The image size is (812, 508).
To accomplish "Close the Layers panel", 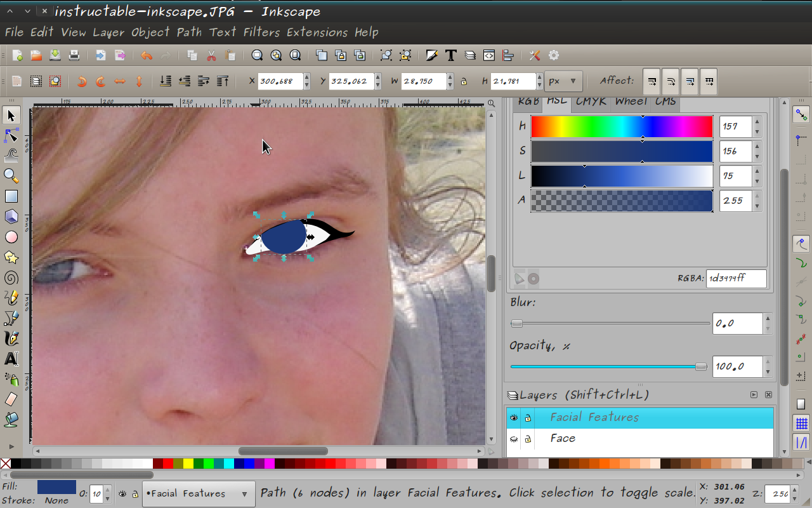I will pyautogui.click(x=768, y=394).
